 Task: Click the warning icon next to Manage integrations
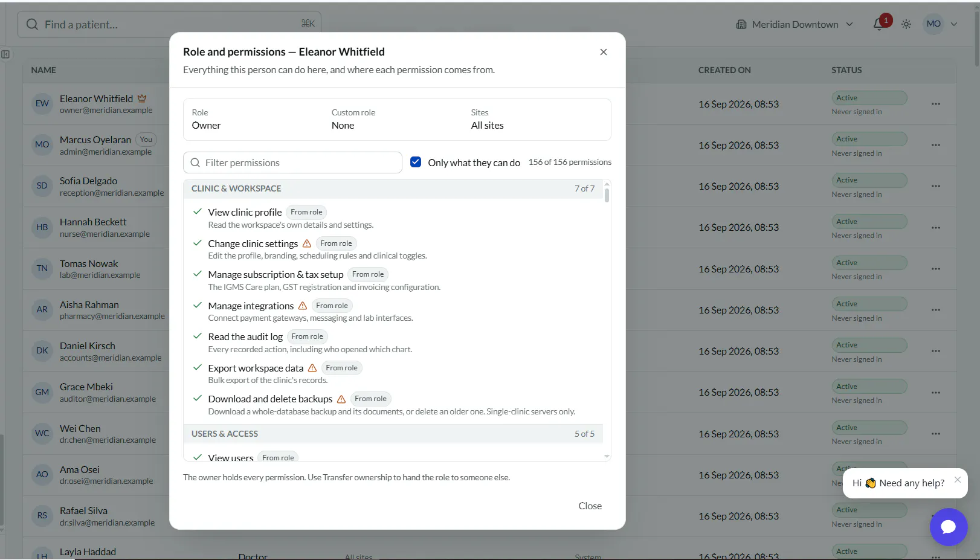click(303, 306)
